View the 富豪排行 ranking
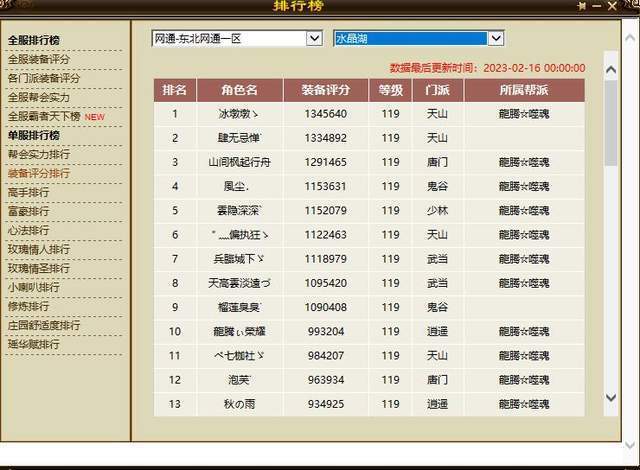 coord(28,212)
